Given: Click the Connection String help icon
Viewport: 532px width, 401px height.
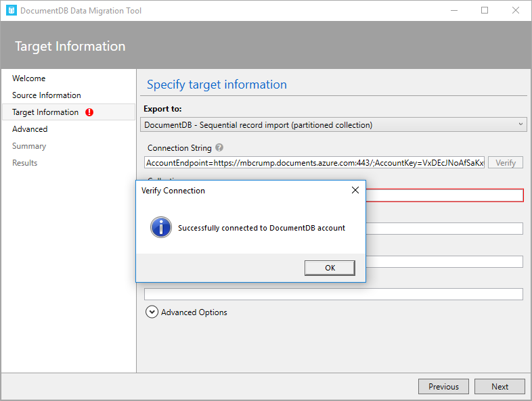Looking at the screenshot, I should 219,147.
